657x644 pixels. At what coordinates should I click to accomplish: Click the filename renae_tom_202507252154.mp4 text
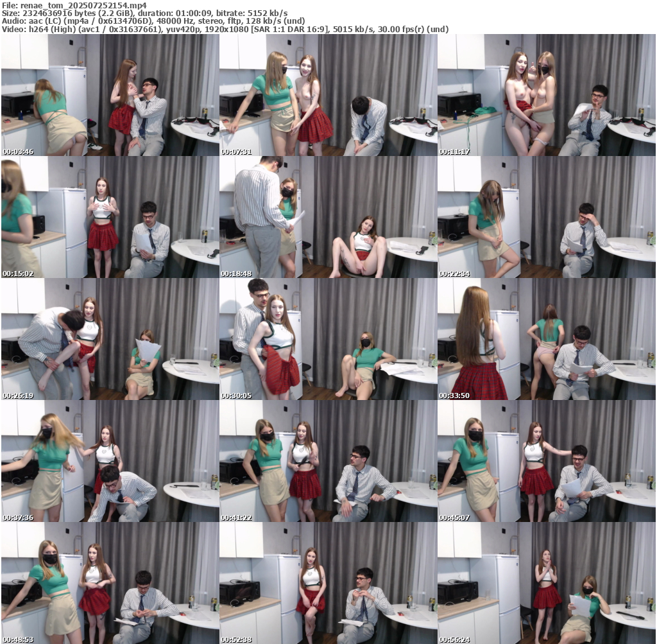pos(83,5)
